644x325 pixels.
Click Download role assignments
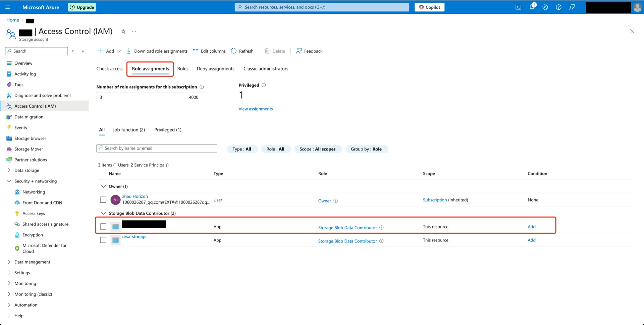tap(157, 51)
